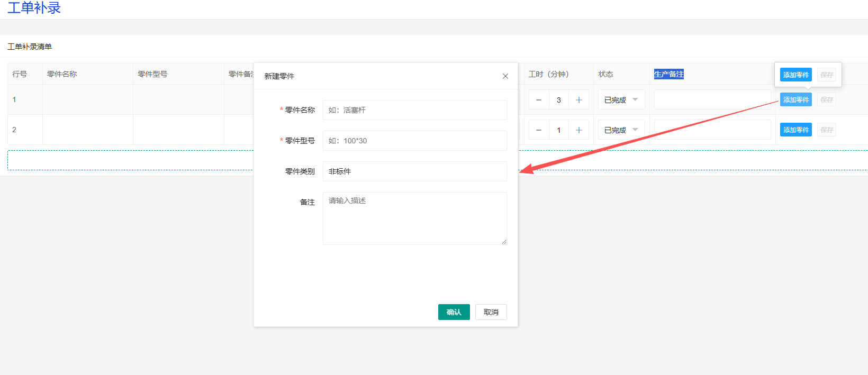The height and width of the screenshot is (375, 868).
Task: Click the 新建零件 dialog title
Action: (279, 76)
